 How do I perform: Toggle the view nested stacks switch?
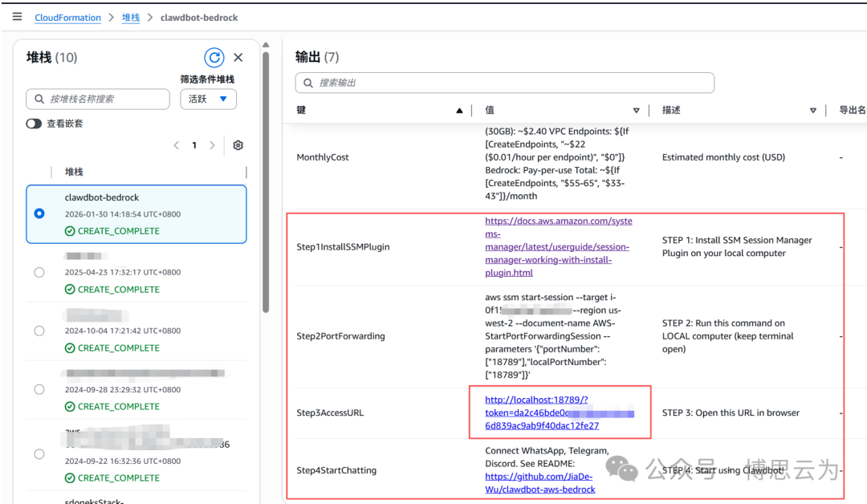pos(34,124)
